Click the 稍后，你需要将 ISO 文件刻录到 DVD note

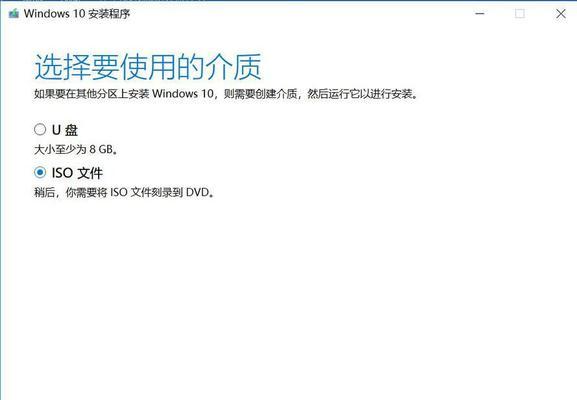[x=124, y=192]
